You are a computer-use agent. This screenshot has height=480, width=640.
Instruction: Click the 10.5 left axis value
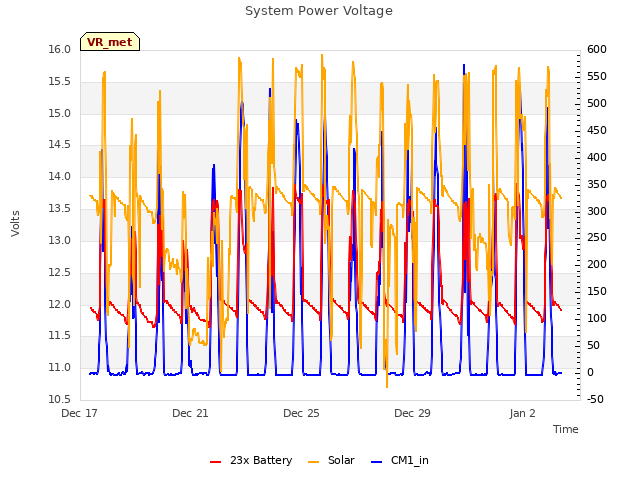click(60, 400)
